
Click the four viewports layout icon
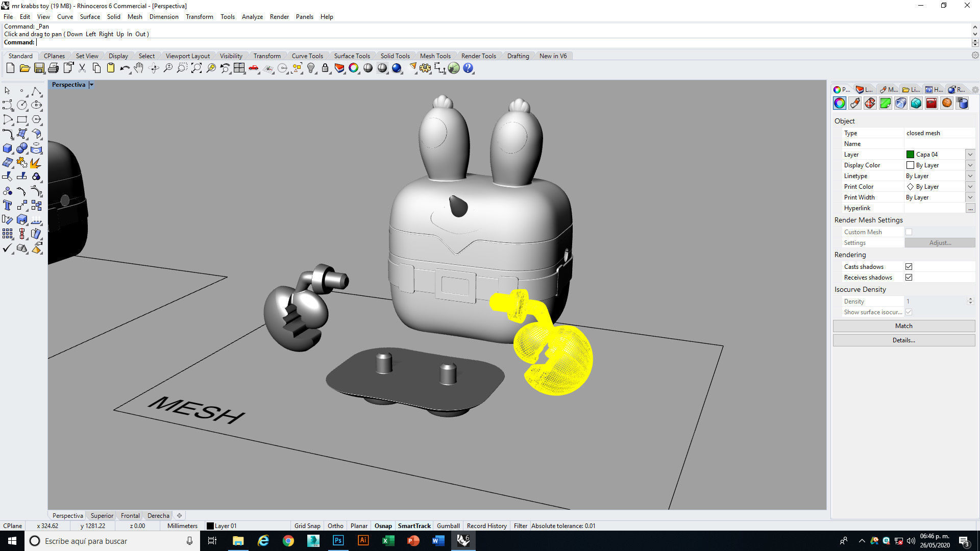pos(239,68)
